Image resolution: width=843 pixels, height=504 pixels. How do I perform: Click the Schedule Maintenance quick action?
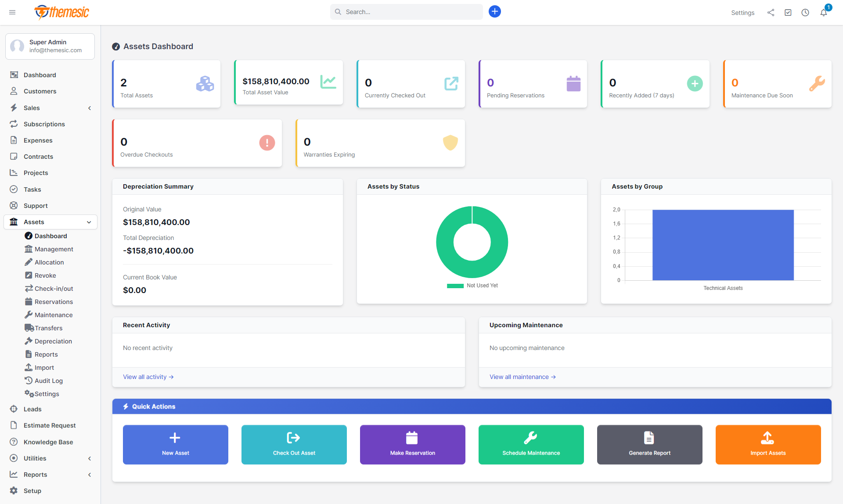click(531, 444)
